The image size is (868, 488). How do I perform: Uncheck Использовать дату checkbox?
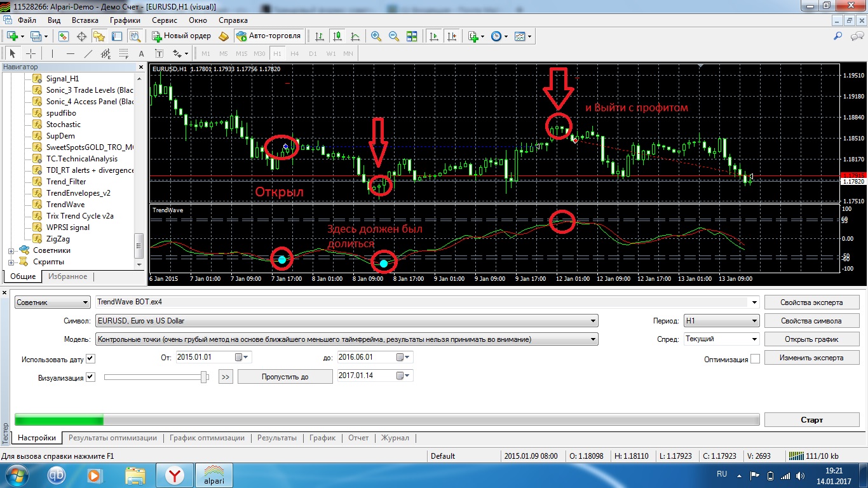(x=90, y=358)
